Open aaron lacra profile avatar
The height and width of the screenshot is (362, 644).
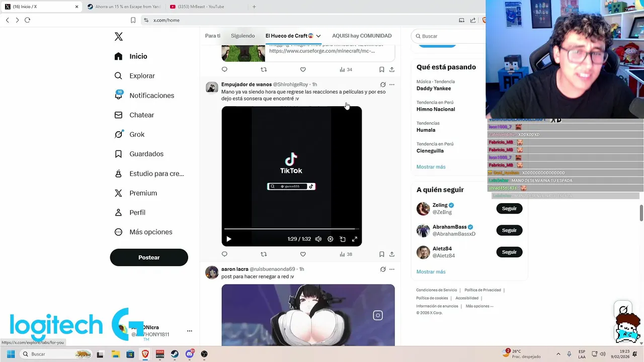tap(212, 273)
